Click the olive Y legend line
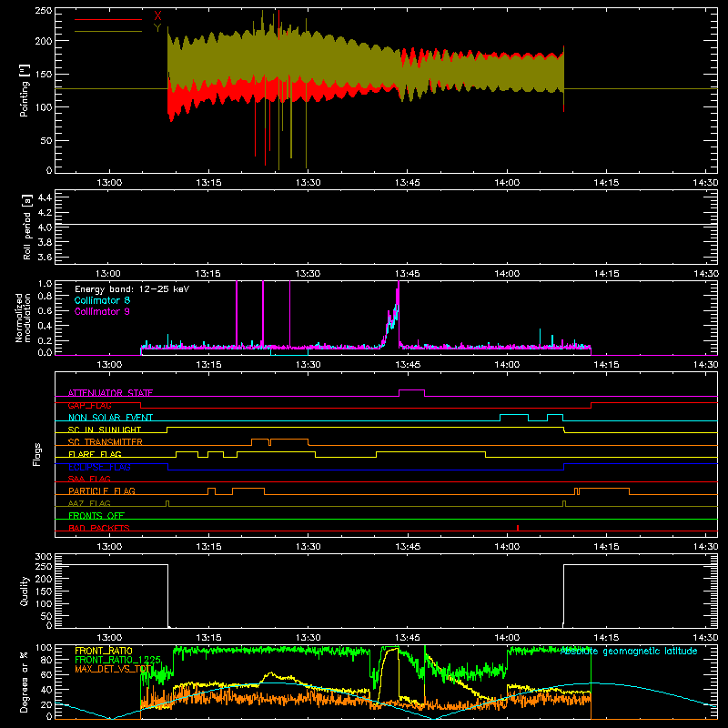The height and width of the screenshot is (728, 728). [x=107, y=32]
